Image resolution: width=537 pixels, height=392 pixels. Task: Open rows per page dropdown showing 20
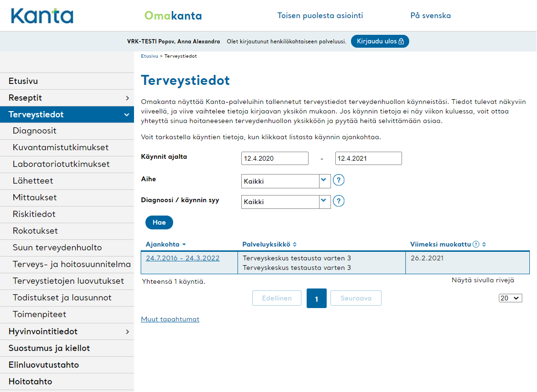click(x=510, y=298)
